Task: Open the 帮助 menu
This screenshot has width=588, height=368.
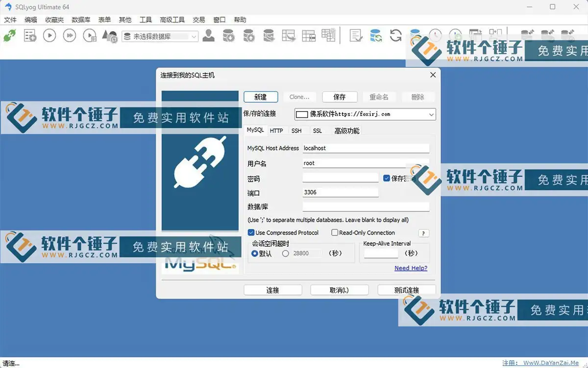Action: pos(240,20)
